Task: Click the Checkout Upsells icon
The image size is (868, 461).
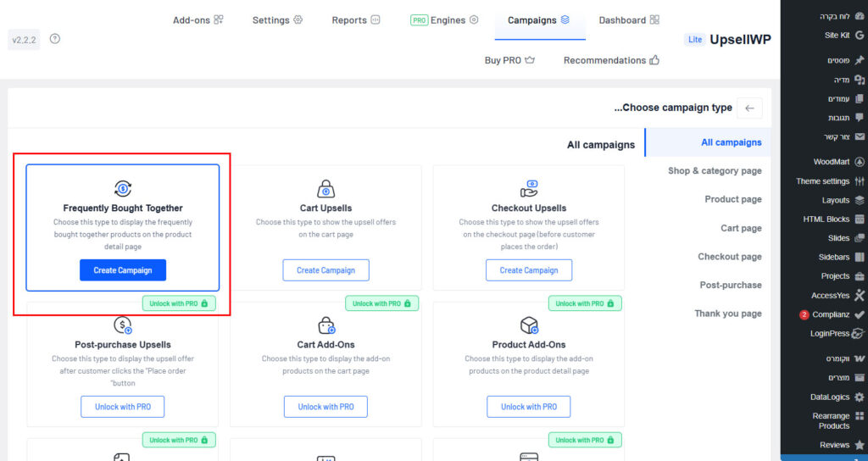Action: point(529,188)
